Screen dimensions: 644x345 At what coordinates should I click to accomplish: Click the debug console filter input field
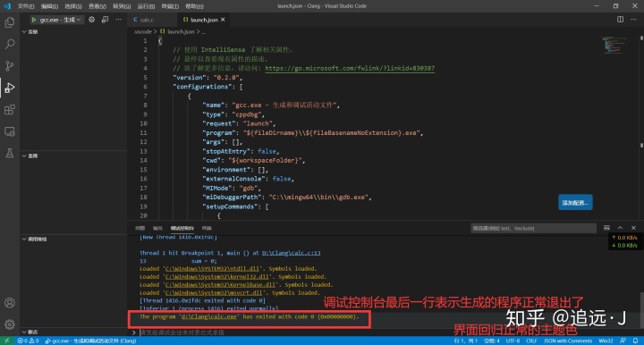pos(533,228)
